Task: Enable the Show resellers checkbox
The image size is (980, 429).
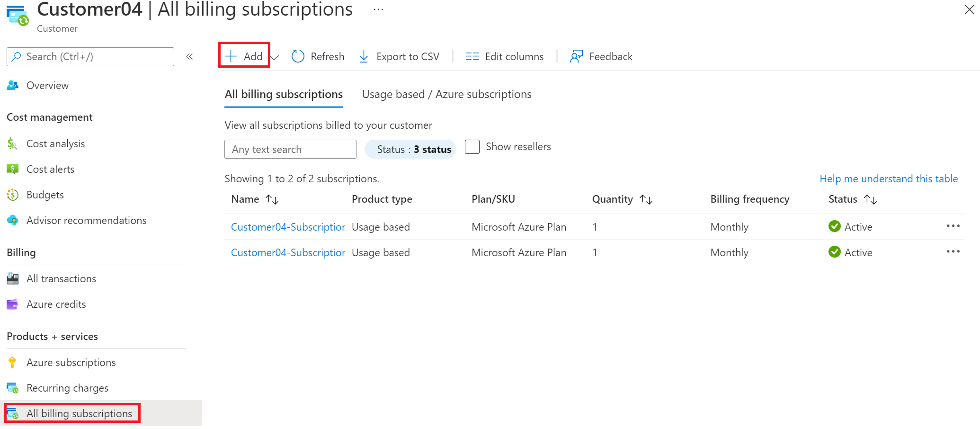Action: (x=472, y=147)
